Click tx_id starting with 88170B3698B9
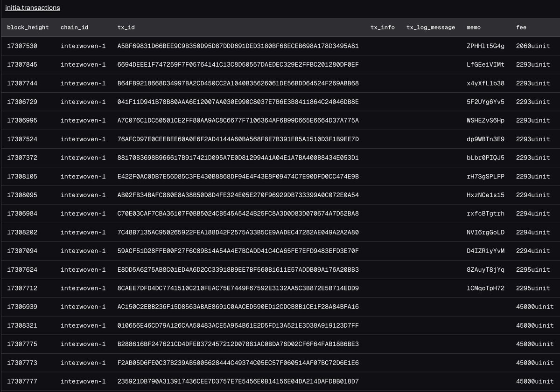This screenshot has width=560, height=392. [x=238, y=158]
